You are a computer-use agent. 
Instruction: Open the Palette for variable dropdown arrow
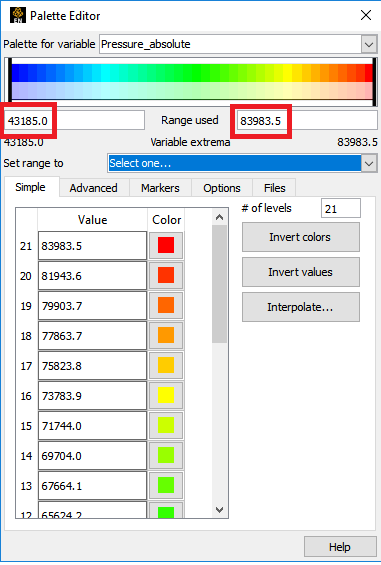[x=369, y=44]
